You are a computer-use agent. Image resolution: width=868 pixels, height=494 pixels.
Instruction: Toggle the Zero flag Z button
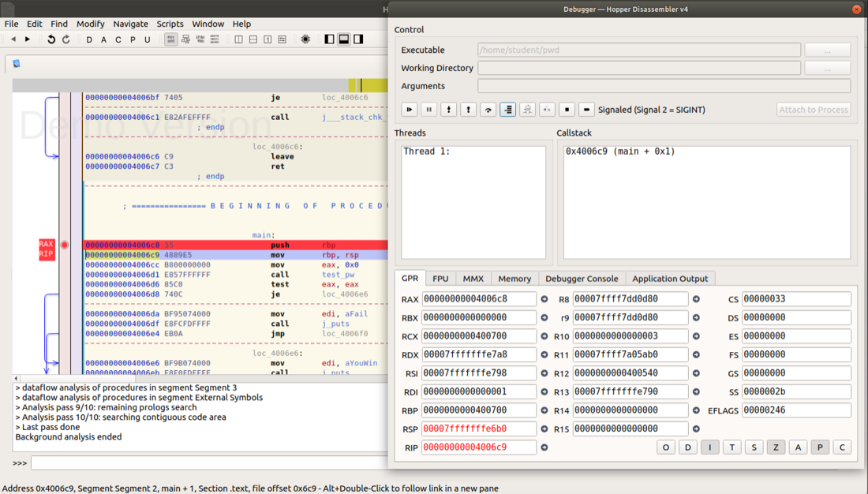click(776, 447)
